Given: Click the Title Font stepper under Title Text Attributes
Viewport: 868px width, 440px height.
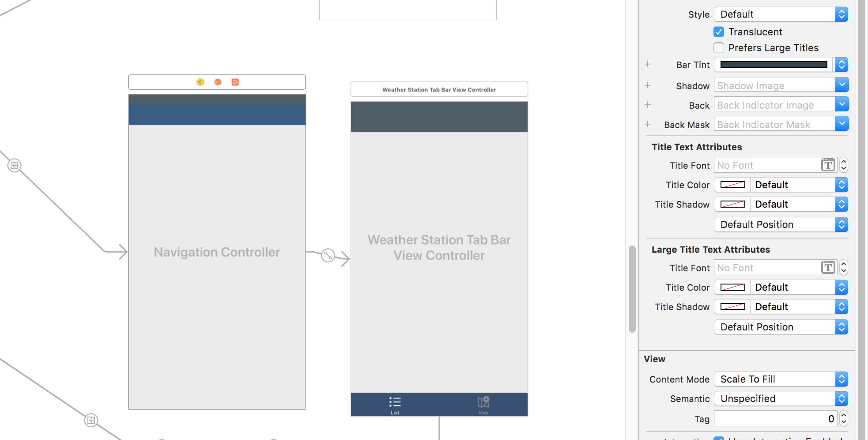Looking at the screenshot, I should tap(844, 165).
